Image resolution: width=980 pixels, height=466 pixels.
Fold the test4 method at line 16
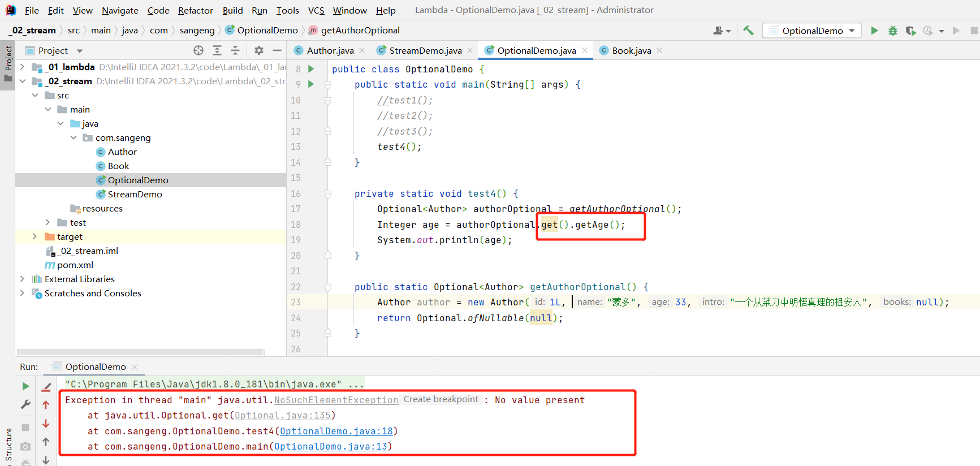tap(327, 194)
